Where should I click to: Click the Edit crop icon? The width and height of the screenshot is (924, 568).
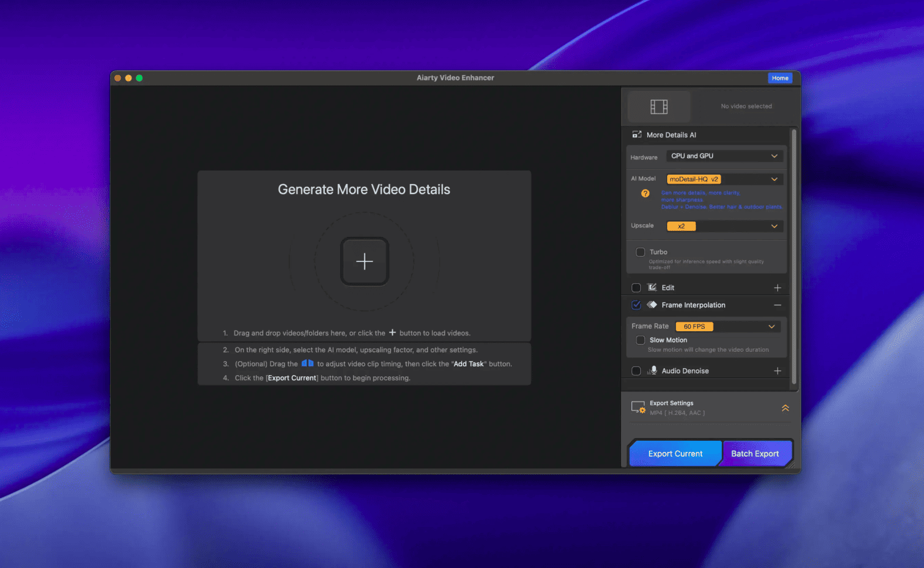(x=652, y=287)
